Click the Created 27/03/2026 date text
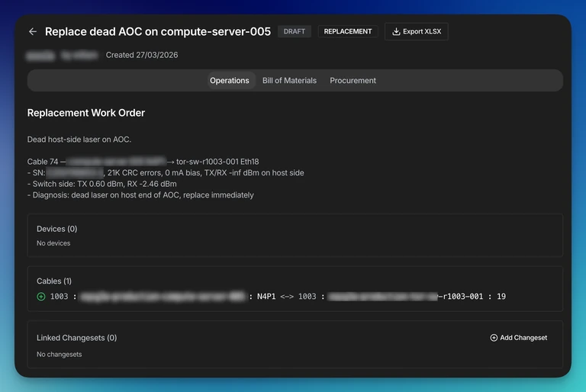 (142, 56)
